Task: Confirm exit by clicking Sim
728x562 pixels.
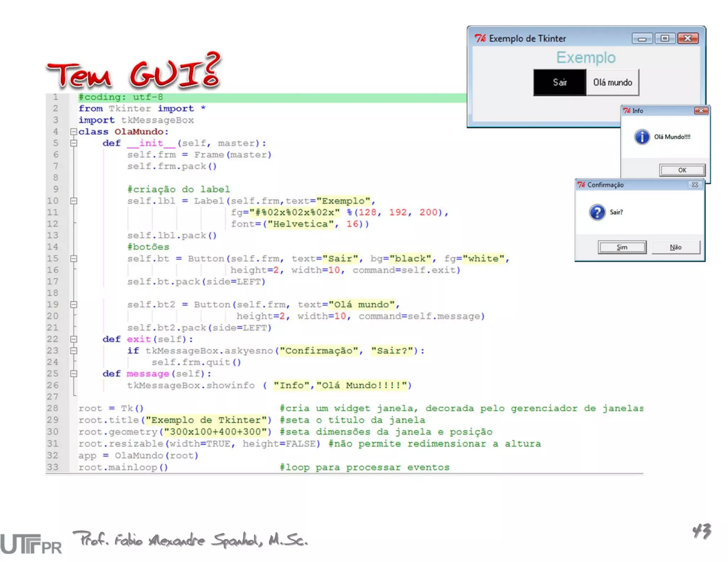Action: [622, 247]
